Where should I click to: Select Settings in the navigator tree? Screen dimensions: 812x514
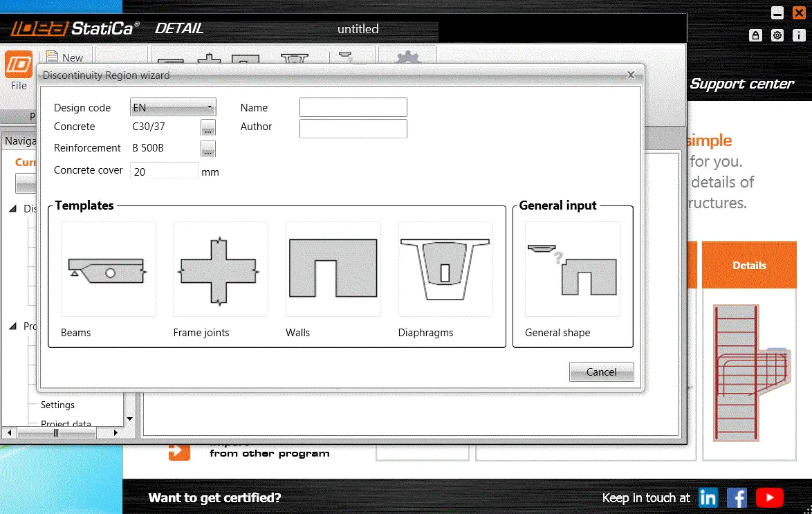(57, 405)
